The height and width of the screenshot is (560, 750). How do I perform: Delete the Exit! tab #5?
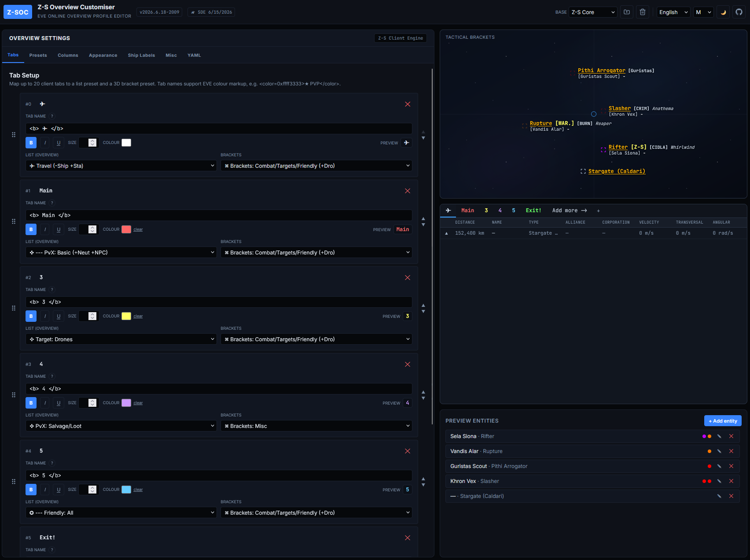click(408, 538)
